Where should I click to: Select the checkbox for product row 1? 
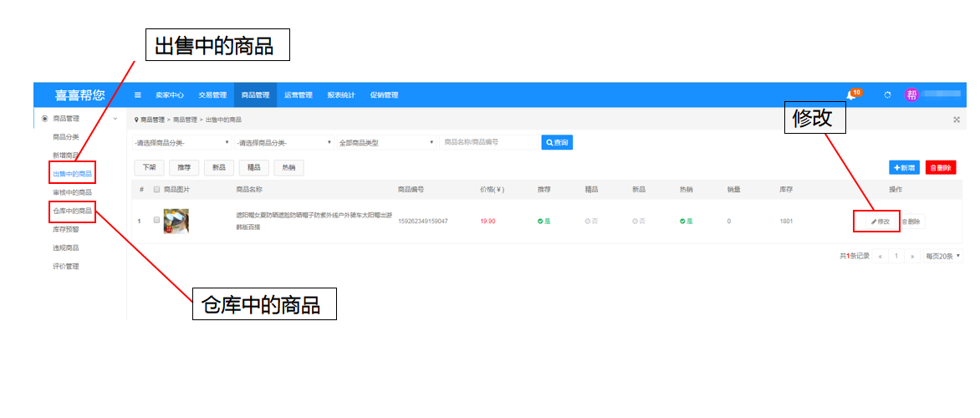point(156,221)
